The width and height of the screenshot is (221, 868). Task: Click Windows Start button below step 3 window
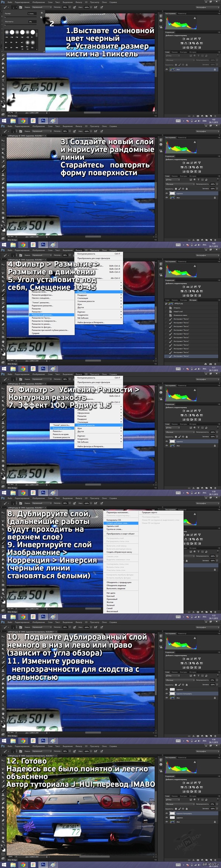(4, 244)
